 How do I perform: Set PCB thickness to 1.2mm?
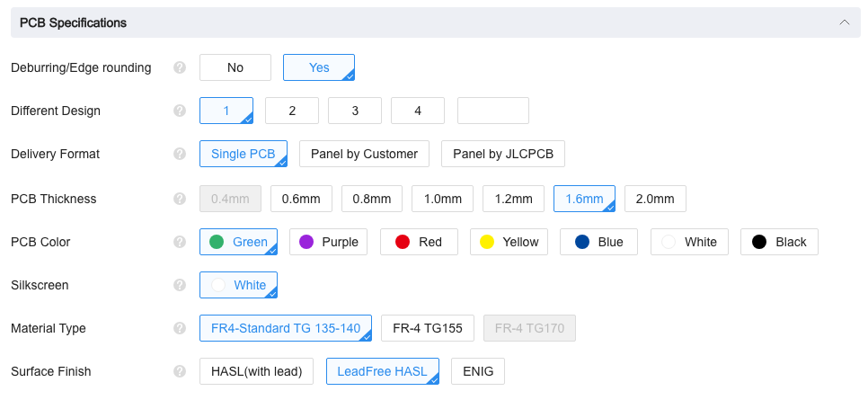pos(514,199)
